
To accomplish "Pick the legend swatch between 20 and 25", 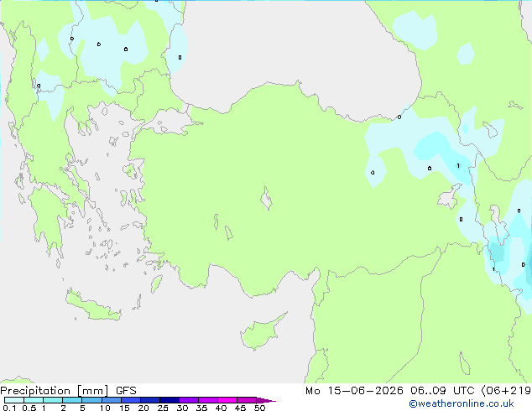I will click(x=150, y=400).
